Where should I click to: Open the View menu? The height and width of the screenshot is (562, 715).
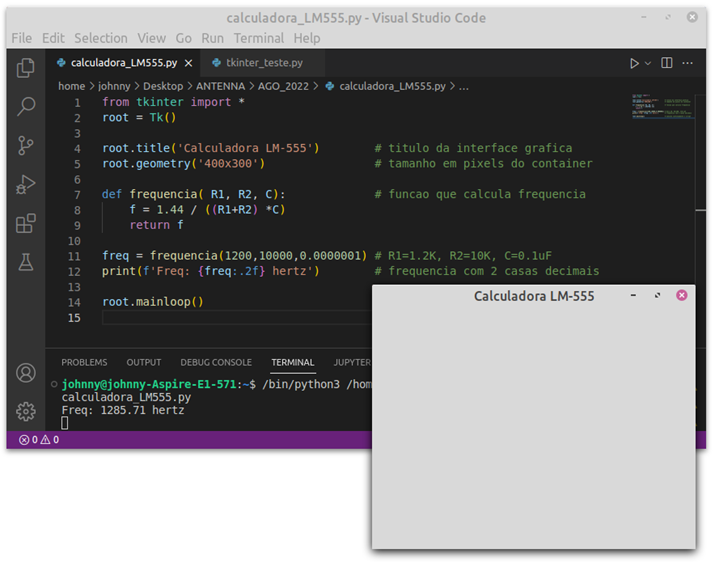(152, 38)
